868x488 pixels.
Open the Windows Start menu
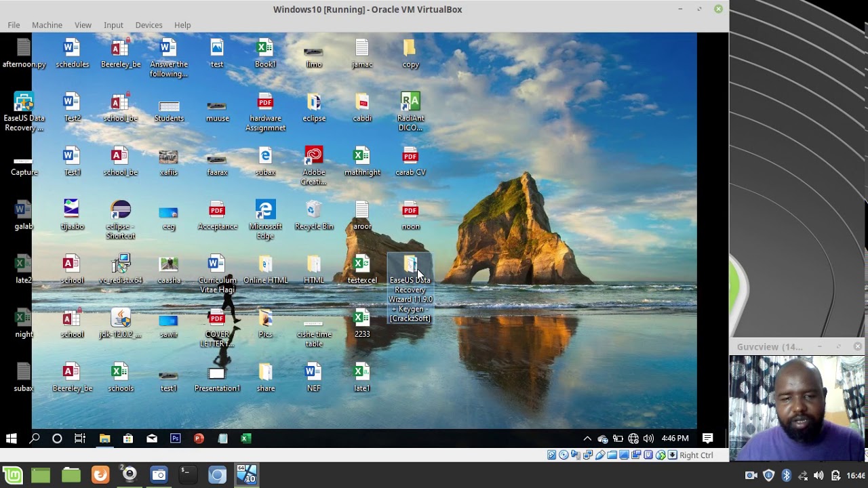(x=11, y=439)
